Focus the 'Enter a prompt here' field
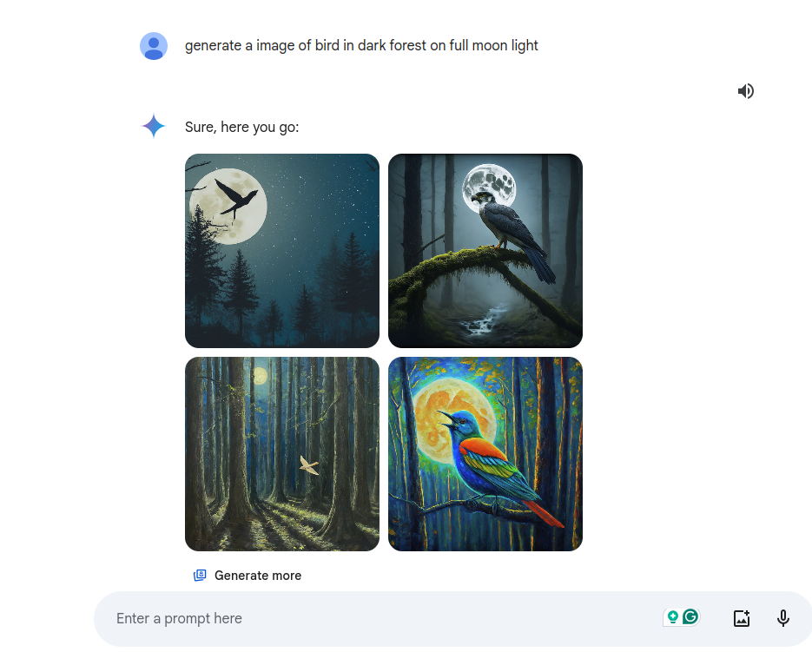This screenshot has width=812, height=652. [383, 618]
